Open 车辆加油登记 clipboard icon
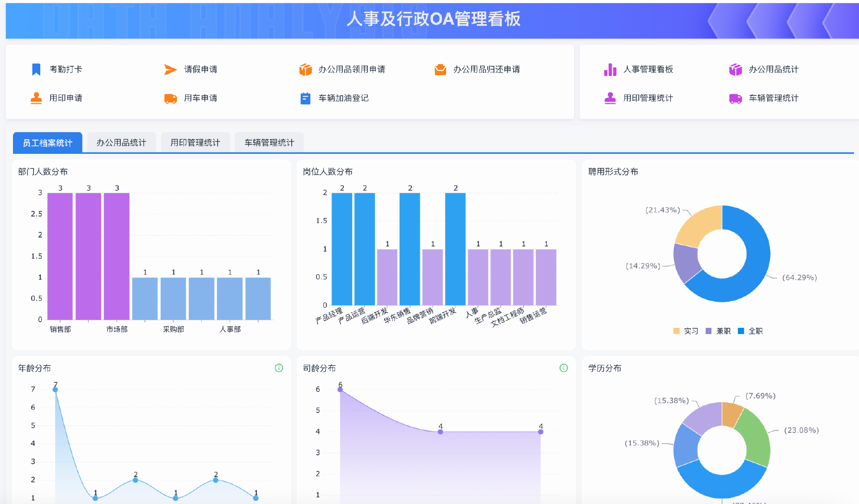 [x=305, y=98]
